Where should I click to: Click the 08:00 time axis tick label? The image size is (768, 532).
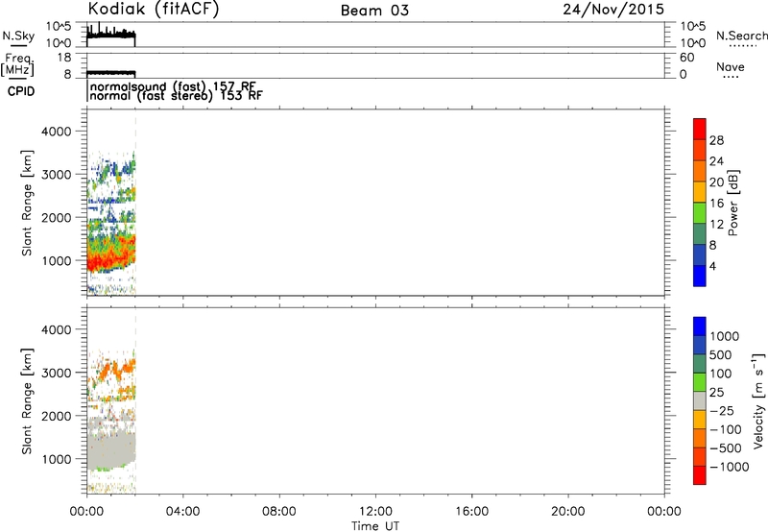(x=278, y=512)
